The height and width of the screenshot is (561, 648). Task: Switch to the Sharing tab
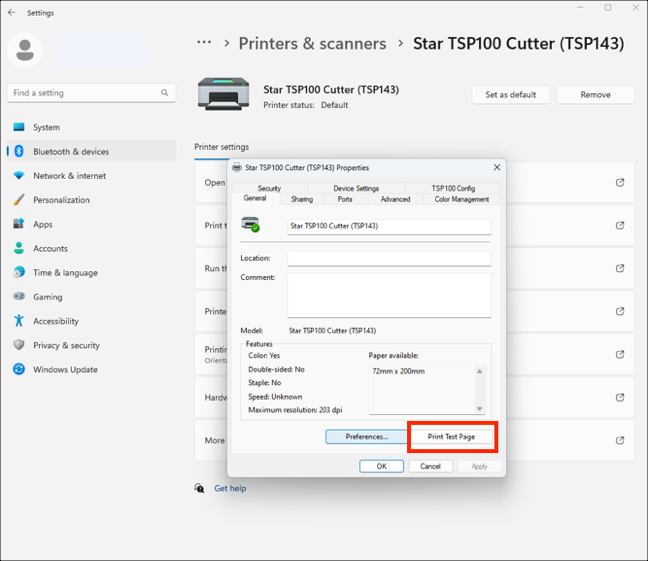pyautogui.click(x=302, y=199)
